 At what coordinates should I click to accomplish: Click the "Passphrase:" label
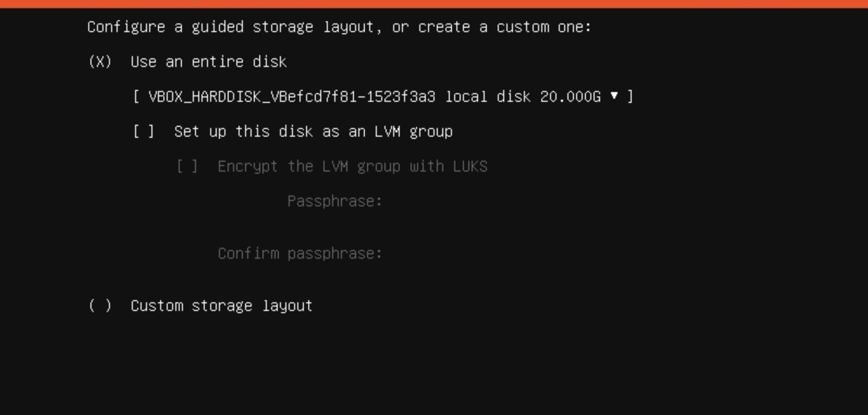[335, 201]
